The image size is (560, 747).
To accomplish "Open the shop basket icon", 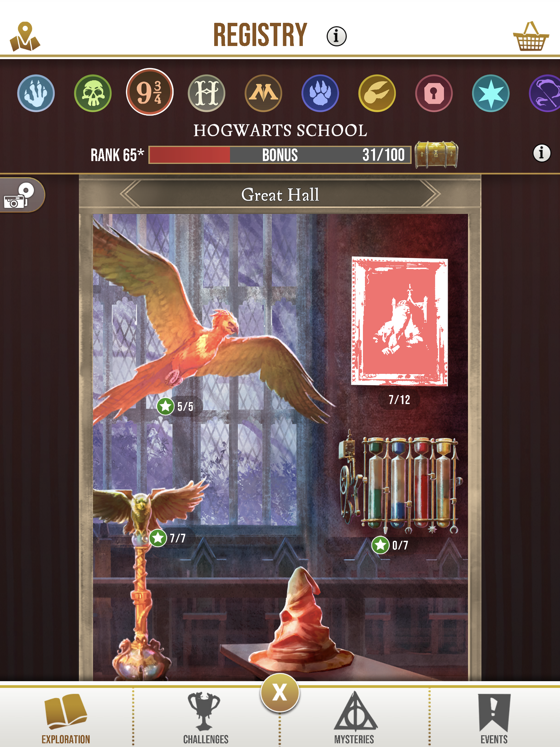I will coord(531,37).
